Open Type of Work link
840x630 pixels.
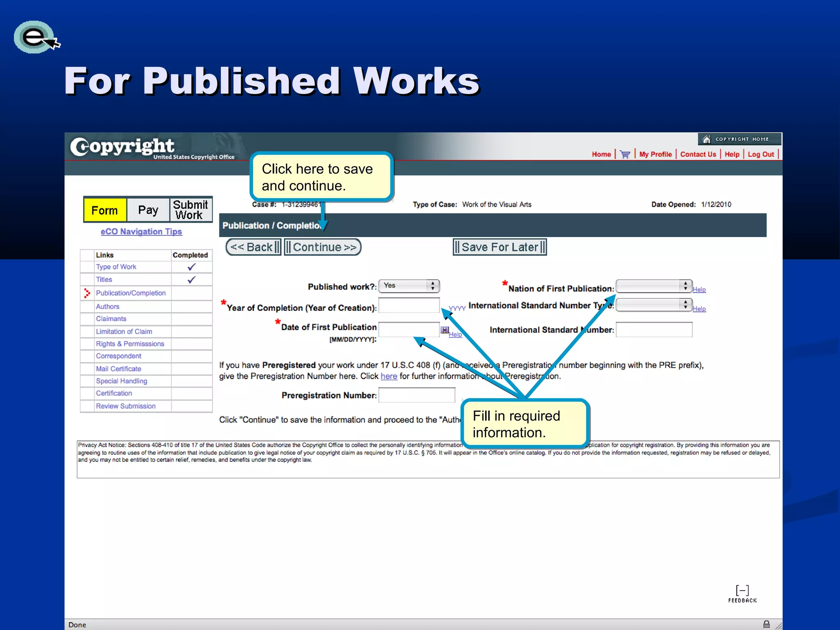(116, 267)
